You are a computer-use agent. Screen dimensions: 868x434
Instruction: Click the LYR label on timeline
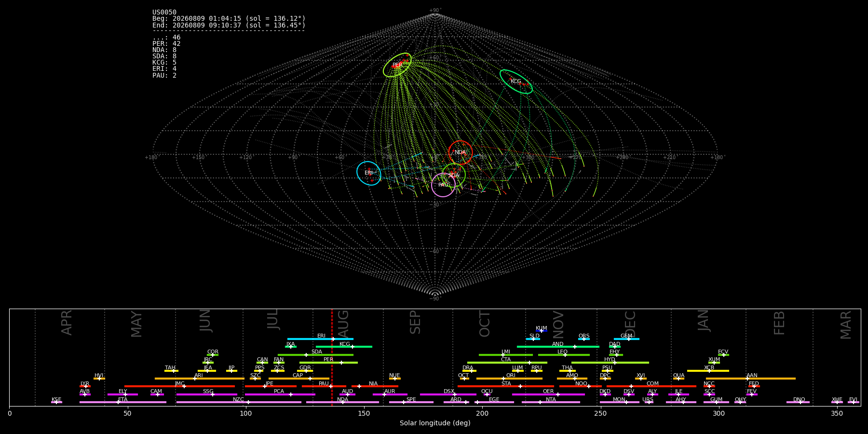coord(85,384)
